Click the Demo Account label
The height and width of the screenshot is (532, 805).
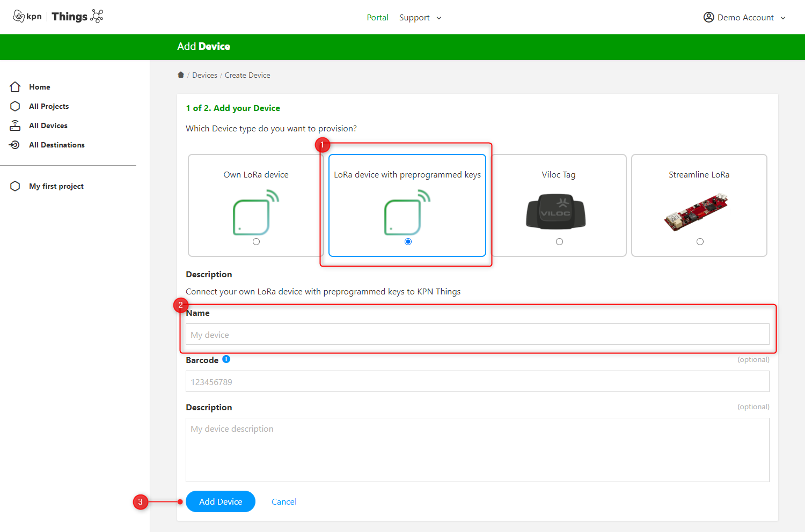coord(745,17)
